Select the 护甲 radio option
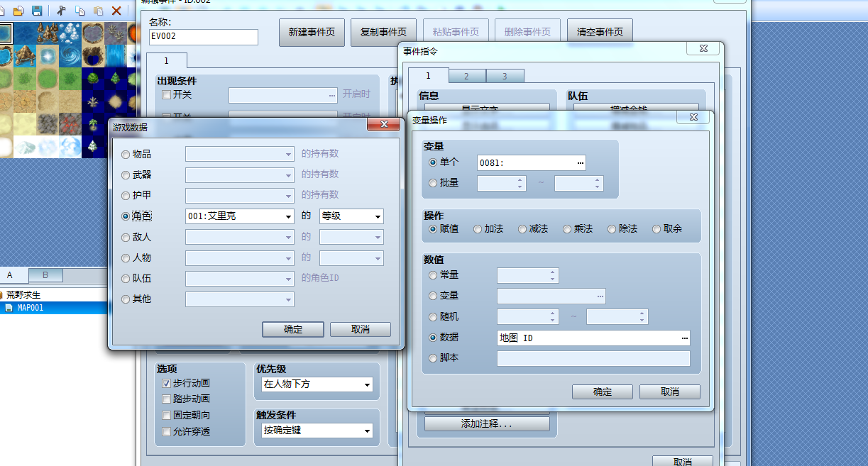The height and width of the screenshot is (466, 868). (126, 195)
